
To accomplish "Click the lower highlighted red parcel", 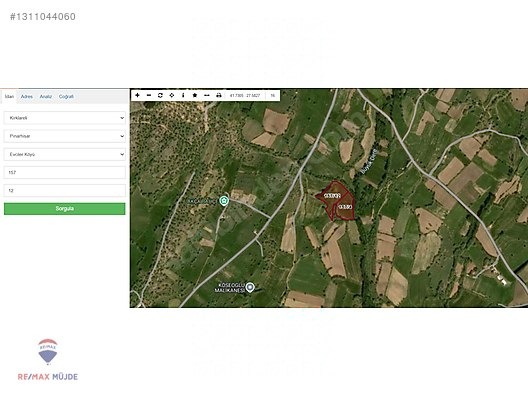I will [345, 208].
